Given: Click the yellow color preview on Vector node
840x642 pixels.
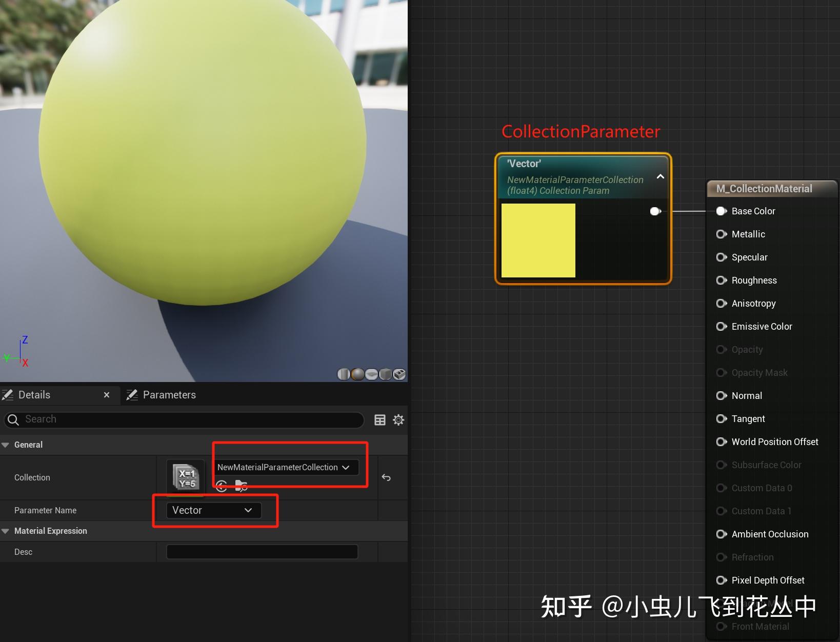Looking at the screenshot, I should pyautogui.click(x=538, y=240).
